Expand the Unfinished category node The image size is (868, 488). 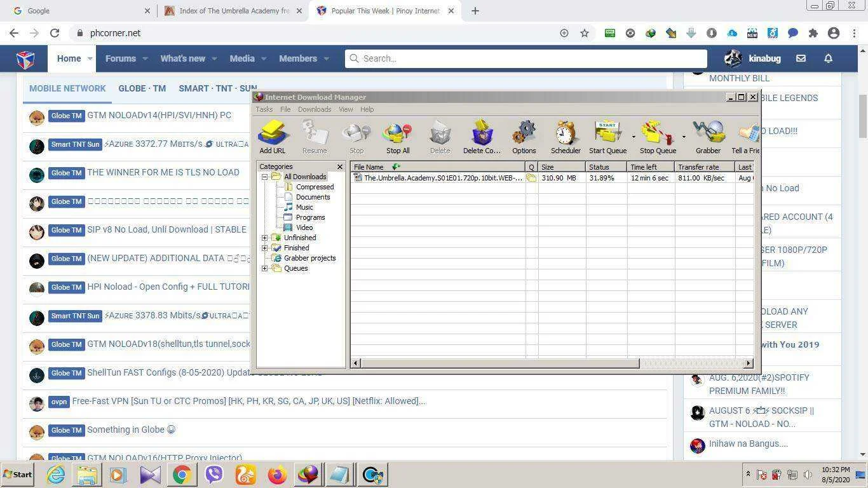point(265,238)
